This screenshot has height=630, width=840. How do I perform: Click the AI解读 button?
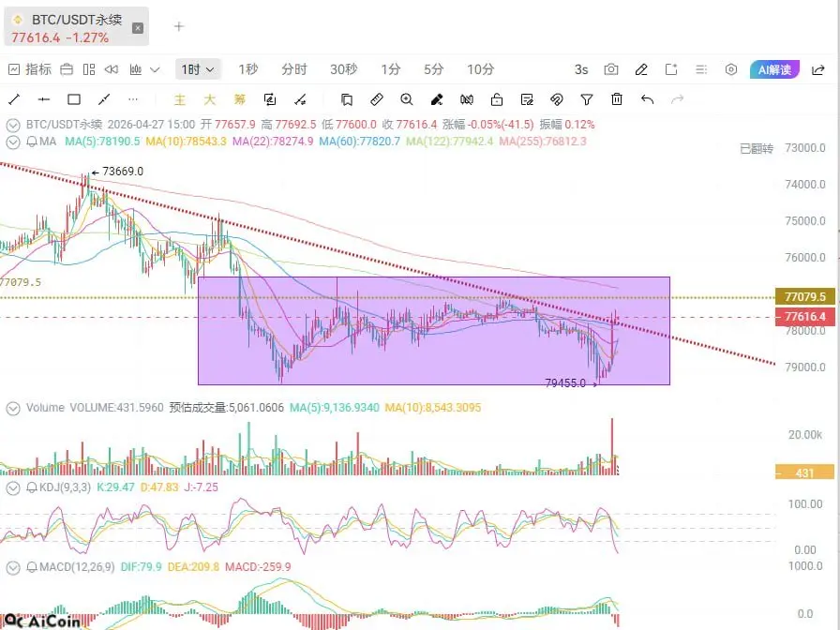point(774,69)
